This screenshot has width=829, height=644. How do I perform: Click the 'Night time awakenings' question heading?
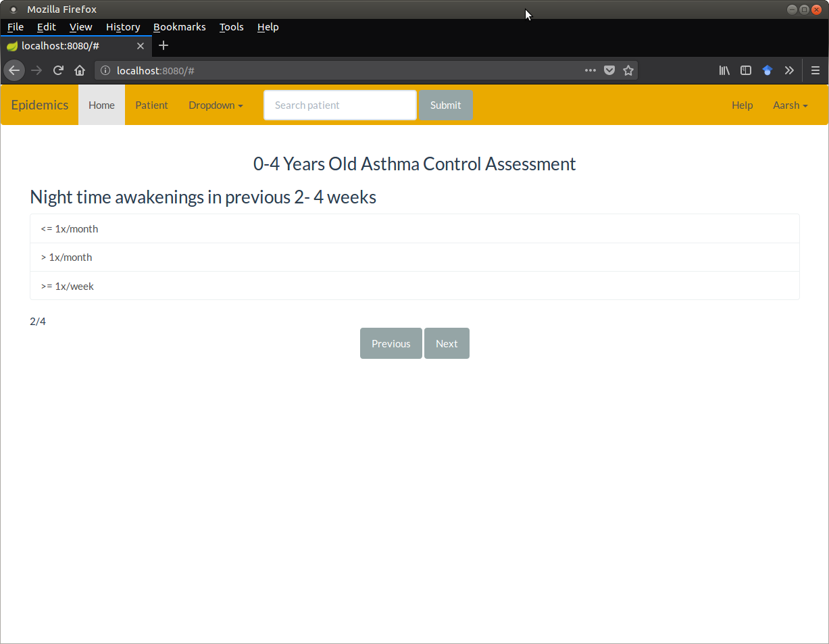203,197
